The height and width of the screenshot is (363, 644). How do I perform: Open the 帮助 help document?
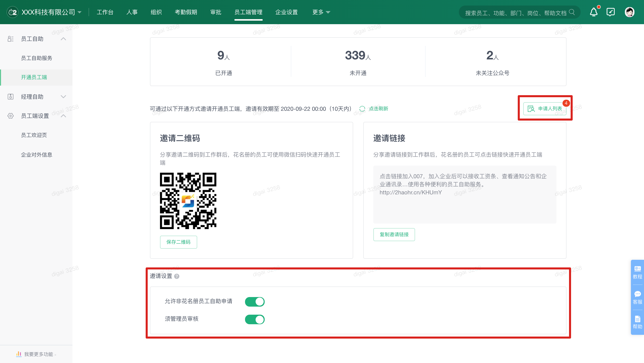637,322
